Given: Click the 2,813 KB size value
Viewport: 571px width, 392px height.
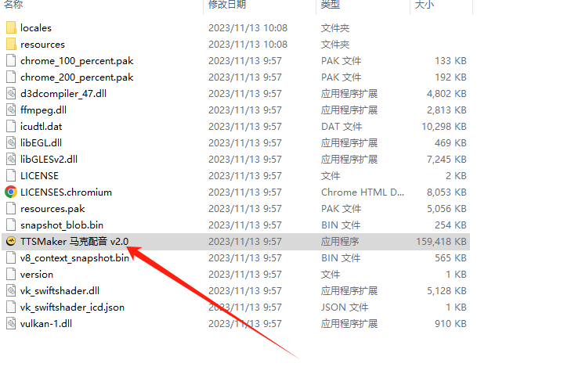Looking at the screenshot, I should pos(446,110).
